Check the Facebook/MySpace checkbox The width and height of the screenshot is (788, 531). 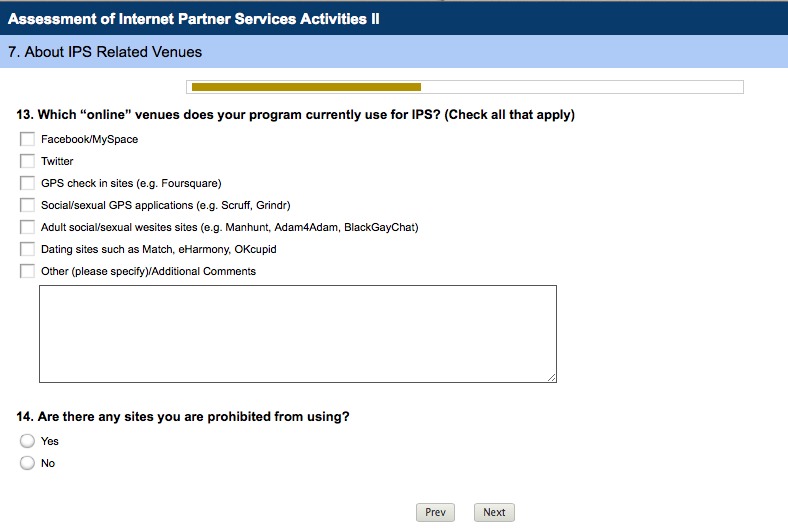[x=27, y=139]
